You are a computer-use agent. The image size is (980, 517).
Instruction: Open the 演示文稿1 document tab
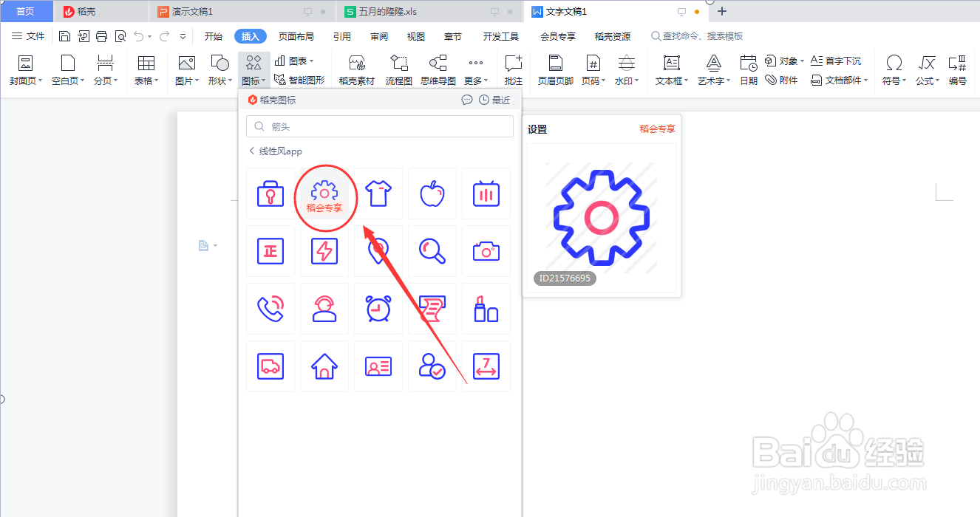pos(242,12)
